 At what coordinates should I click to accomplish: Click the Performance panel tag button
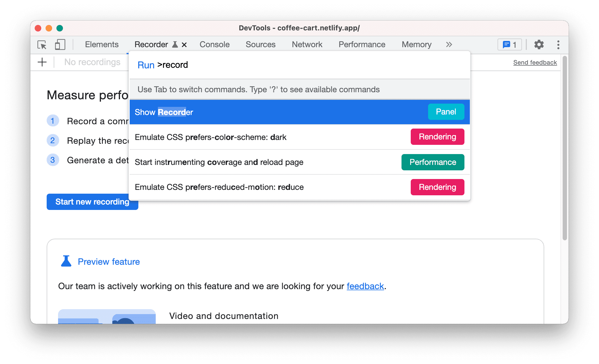(432, 162)
